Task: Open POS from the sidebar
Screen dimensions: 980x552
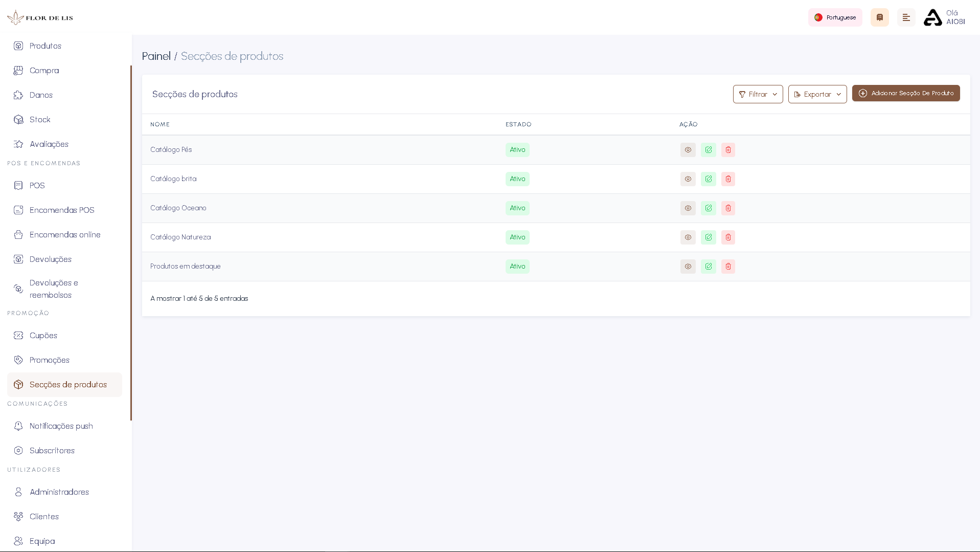Action: (x=36, y=185)
